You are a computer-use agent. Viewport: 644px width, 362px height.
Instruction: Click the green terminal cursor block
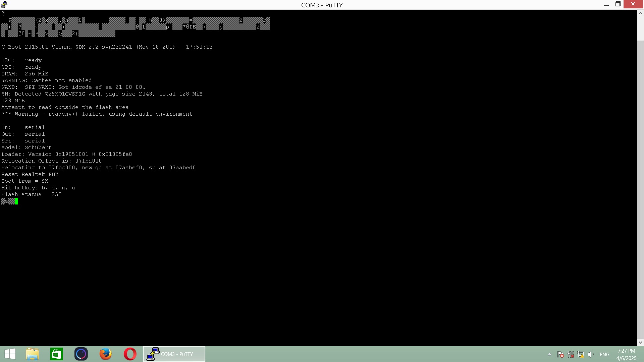16,201
